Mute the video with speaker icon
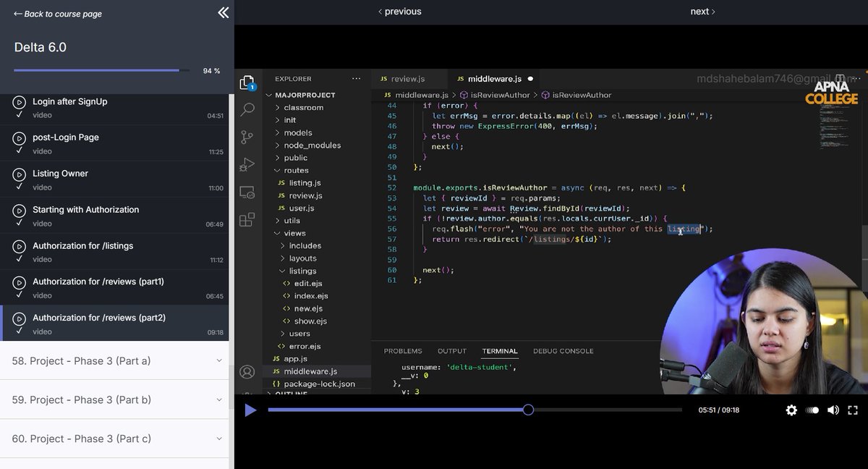 [833, 410]
